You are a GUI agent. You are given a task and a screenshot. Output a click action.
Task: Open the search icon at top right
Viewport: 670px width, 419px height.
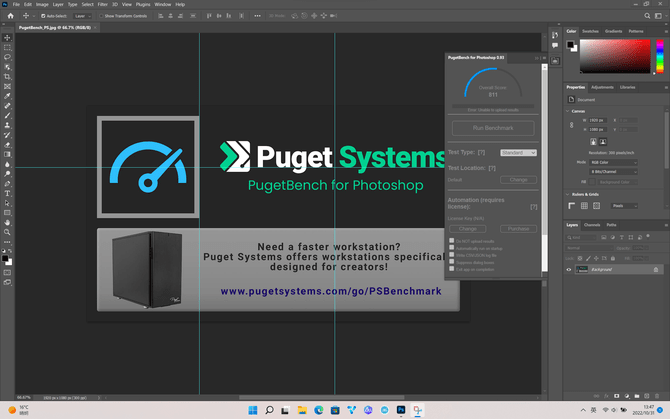(647, 16)
